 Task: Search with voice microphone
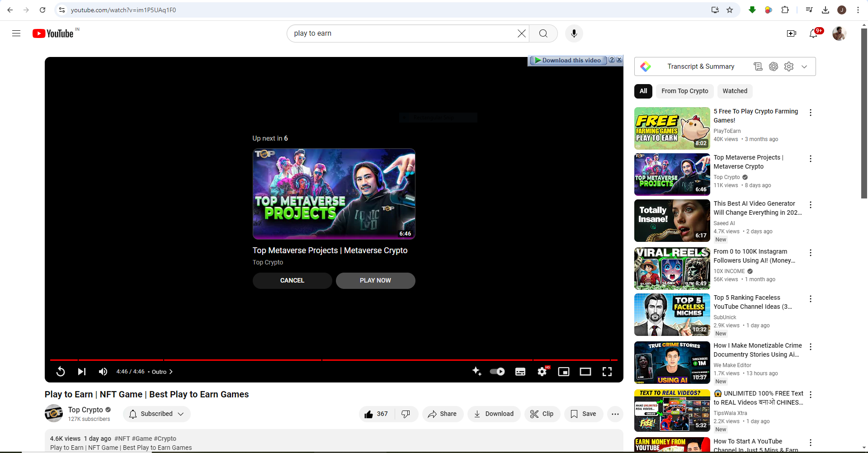(574, 33)
